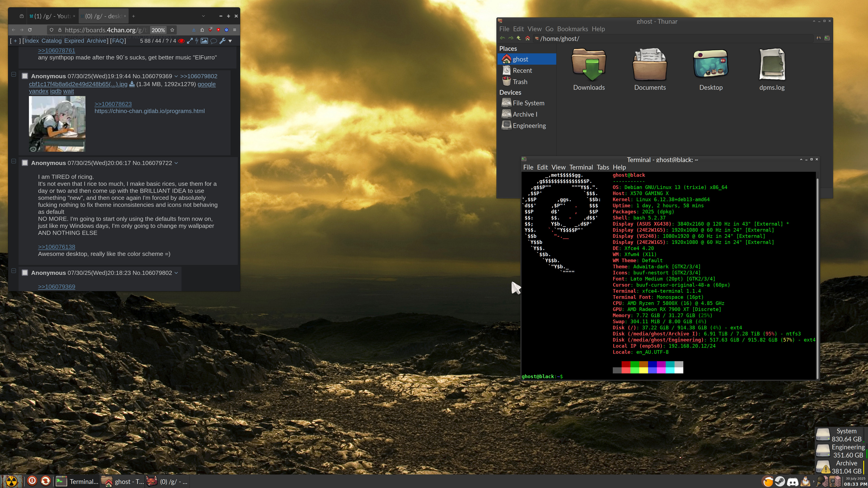Hide post No.106079802 with its minus toggle

(x=14, y=271)
